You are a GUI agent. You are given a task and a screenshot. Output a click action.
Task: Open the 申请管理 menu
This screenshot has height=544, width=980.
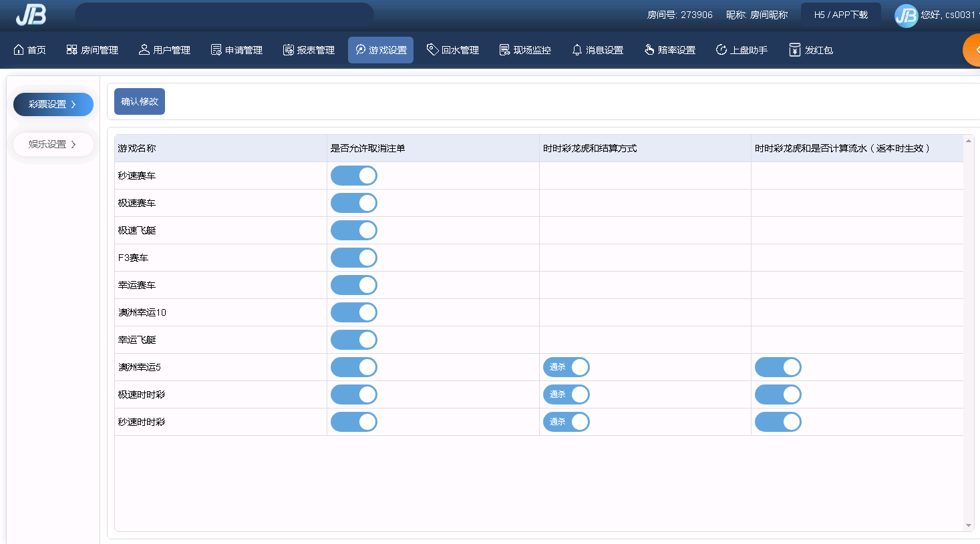(236, 50)
